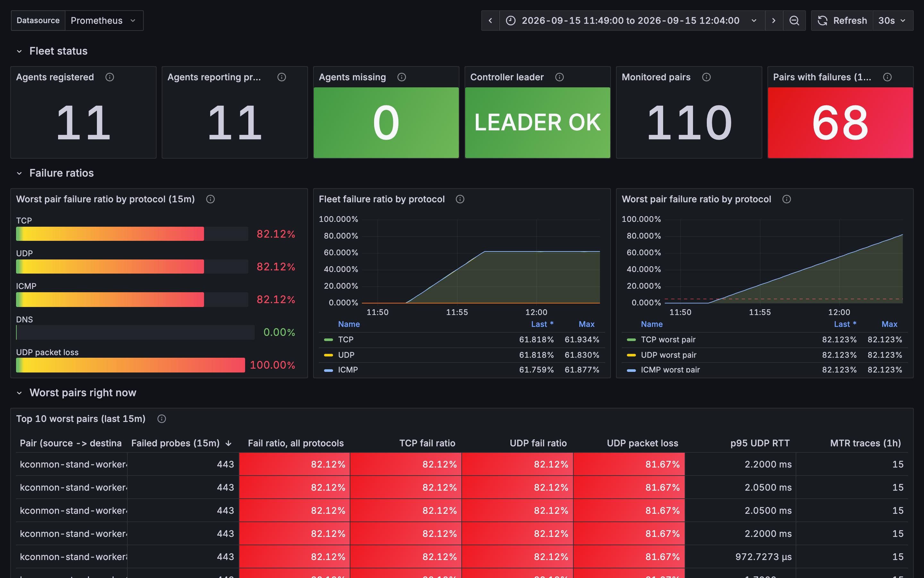This screenshot has height=578, width=924.
Task: Open info icon for Monitored pairs
Action: [706, 77]
